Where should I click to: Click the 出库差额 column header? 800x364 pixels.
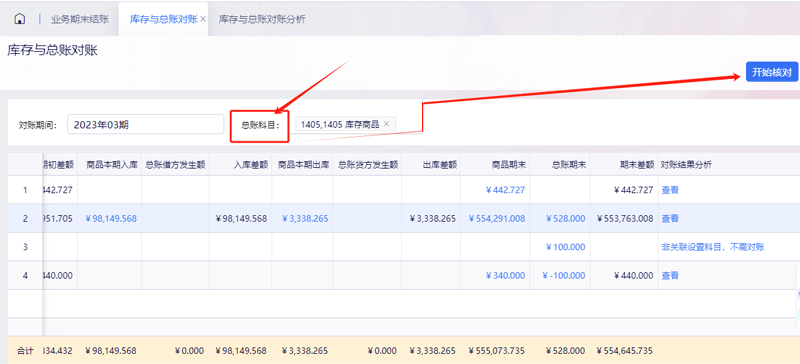431,164
